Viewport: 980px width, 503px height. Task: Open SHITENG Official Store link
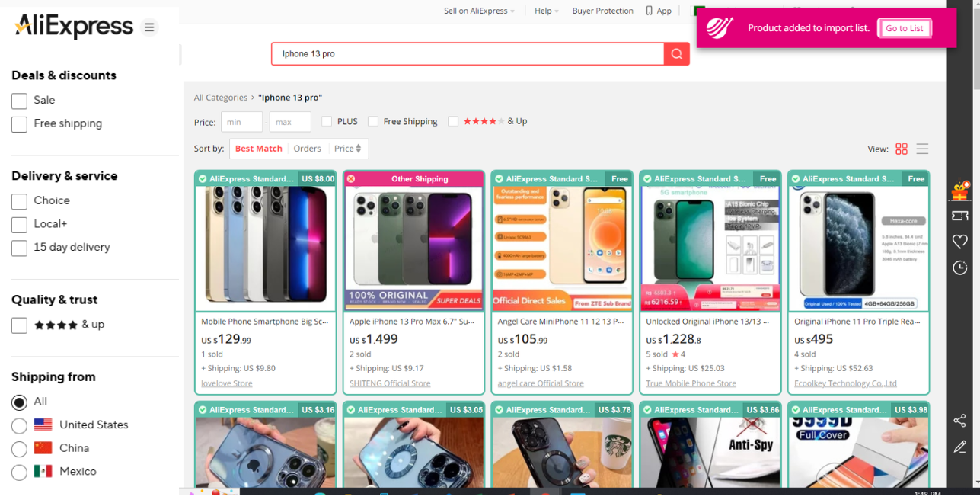click(x=390, y=383)
